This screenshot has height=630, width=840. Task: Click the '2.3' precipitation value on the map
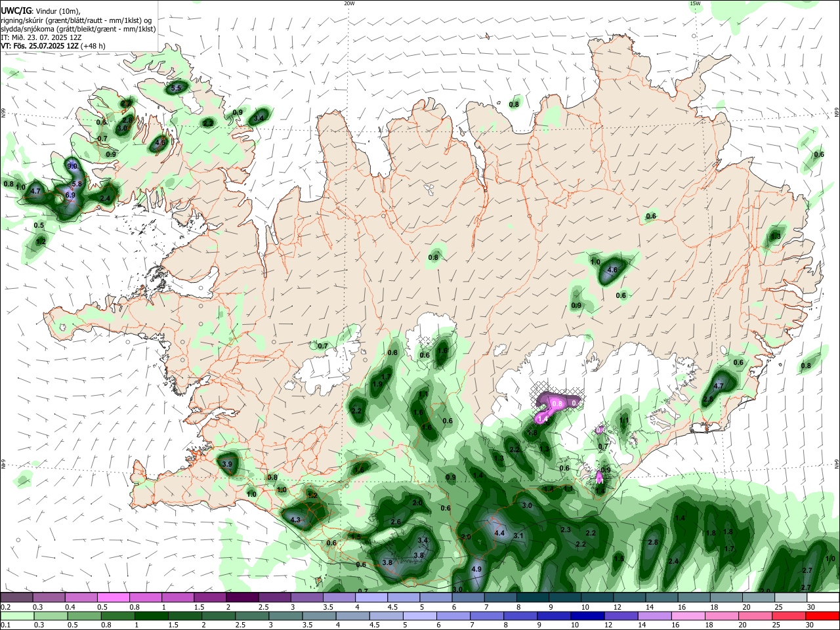click(566, 530)
